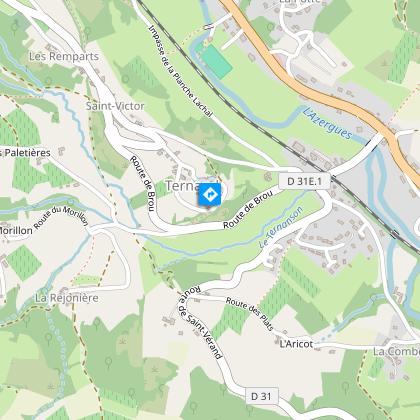Click the Le Ternanson stream label
Viewport: 420px width, 420px height.
coord(281,227)
